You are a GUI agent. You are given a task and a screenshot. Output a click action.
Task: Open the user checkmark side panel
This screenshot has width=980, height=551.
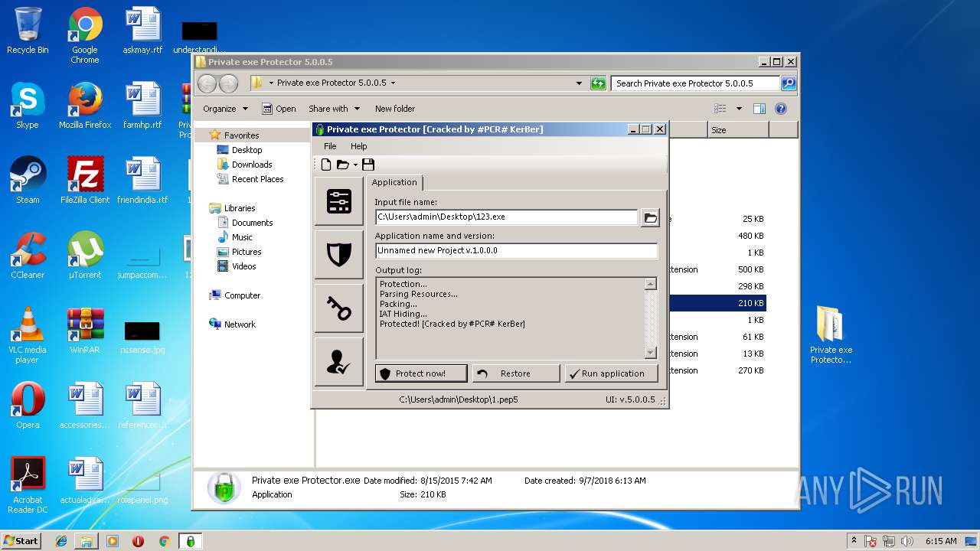[339, 362]
